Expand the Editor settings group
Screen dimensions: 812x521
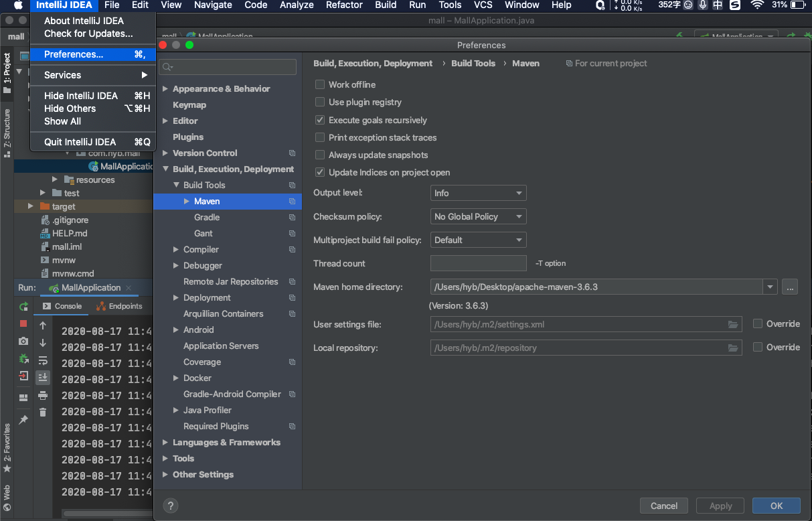tap(165, 121)
